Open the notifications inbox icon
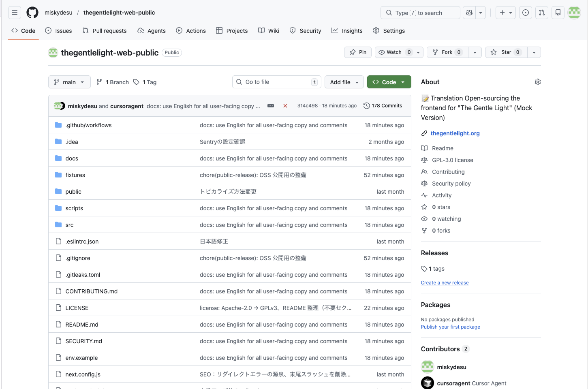 (x=558, y=13)
